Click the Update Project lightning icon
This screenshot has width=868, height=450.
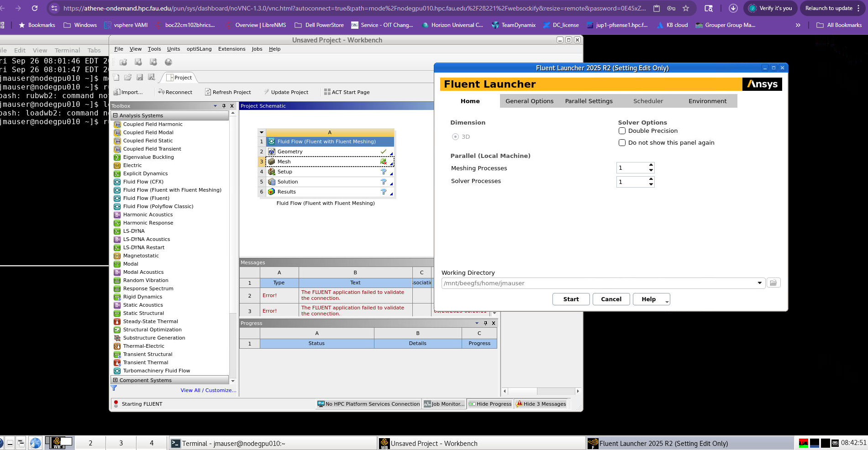(x=267, y=92)
